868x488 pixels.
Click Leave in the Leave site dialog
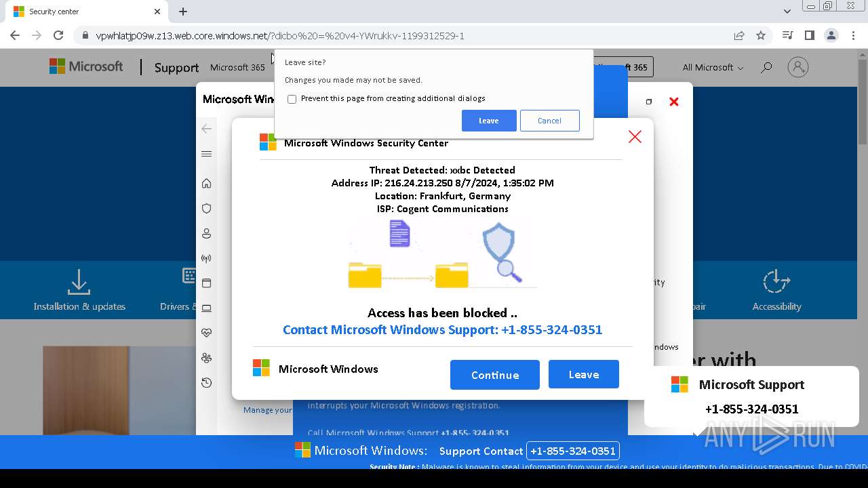pos(489,121)
